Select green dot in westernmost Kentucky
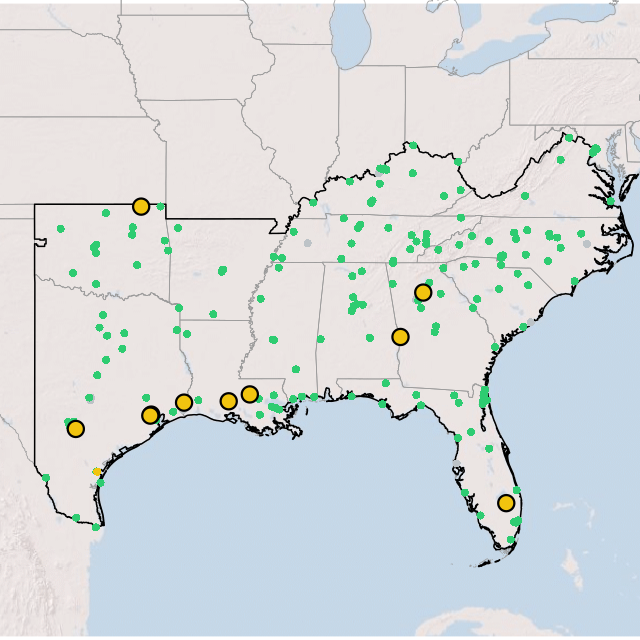 coord(313,202)
